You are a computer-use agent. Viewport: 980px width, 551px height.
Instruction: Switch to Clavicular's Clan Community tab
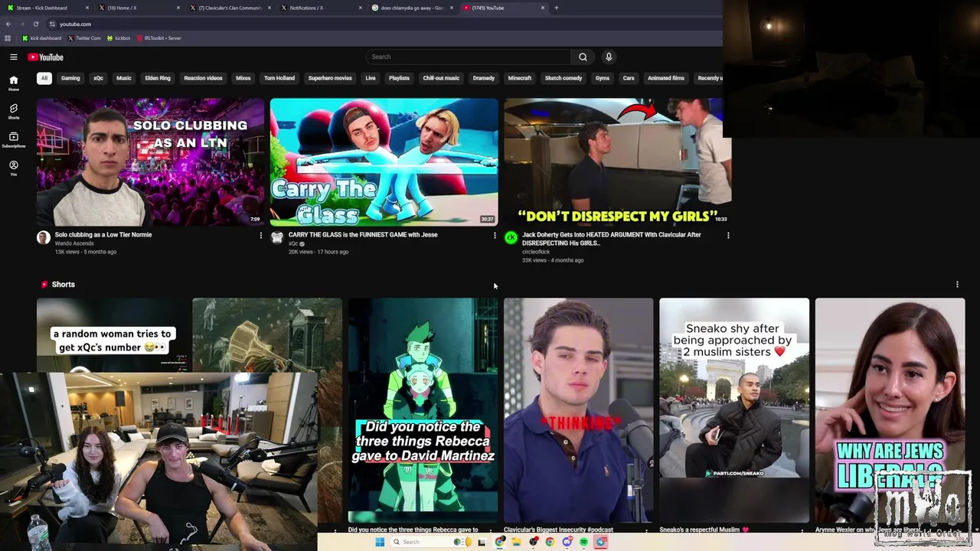(x=229, y=8)
